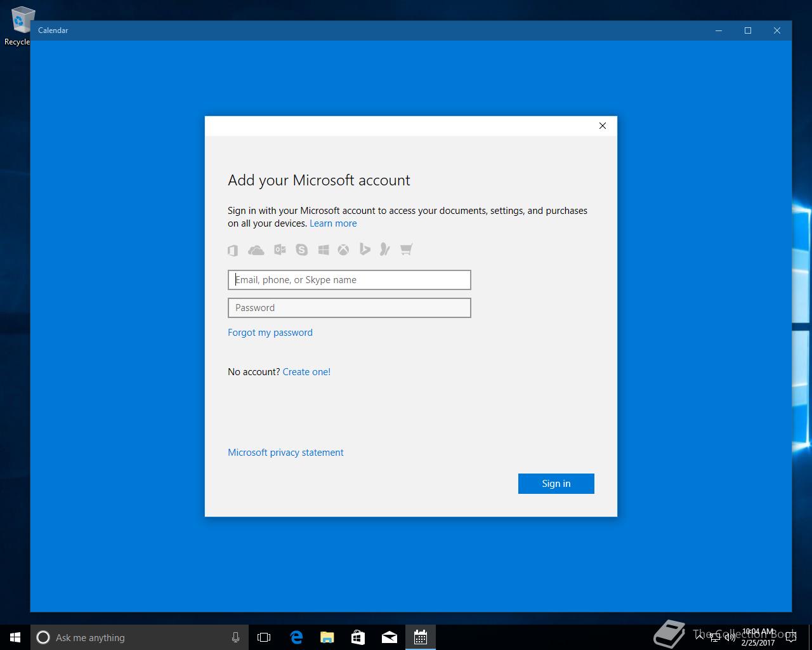This screenshot has height=650, width=812.
Task: Click the OneDrive cloud icon
Action: (x=256, y=250)
